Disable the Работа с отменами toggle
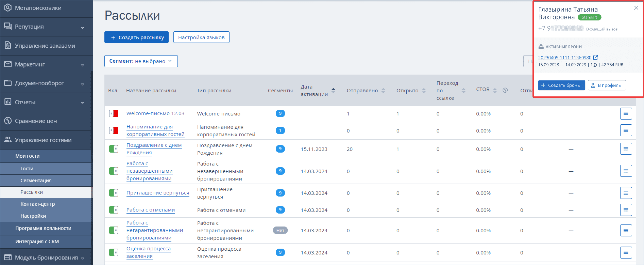Viewport: 644px width, 265px height. 114,210
